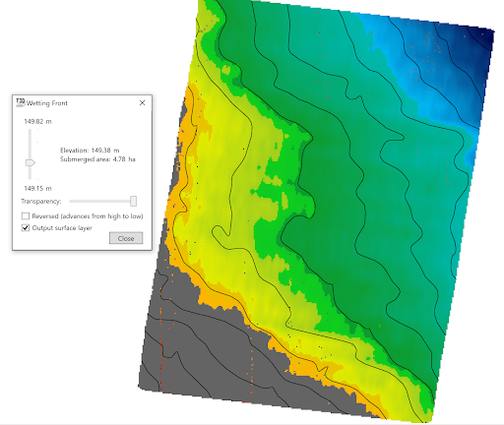Click the elevation slider thumb handle
Image resolution: width=504 pixels, height=425 pixels.
[31, 162]
